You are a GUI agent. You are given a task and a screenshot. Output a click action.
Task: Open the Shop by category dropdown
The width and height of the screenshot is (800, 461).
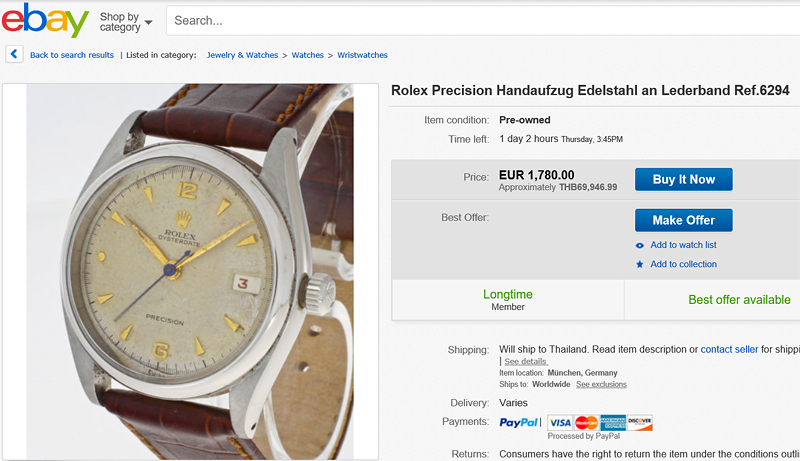click(126, 21)
